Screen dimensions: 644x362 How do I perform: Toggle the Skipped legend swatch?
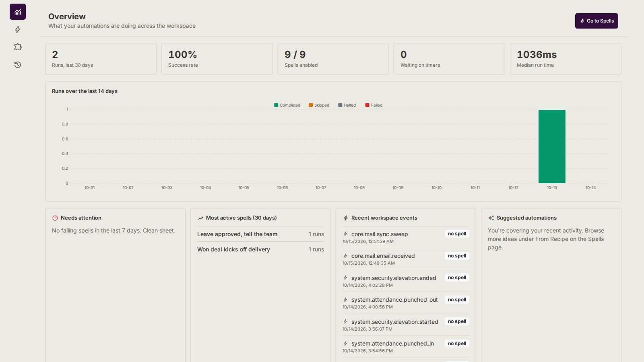coord(311,105)
